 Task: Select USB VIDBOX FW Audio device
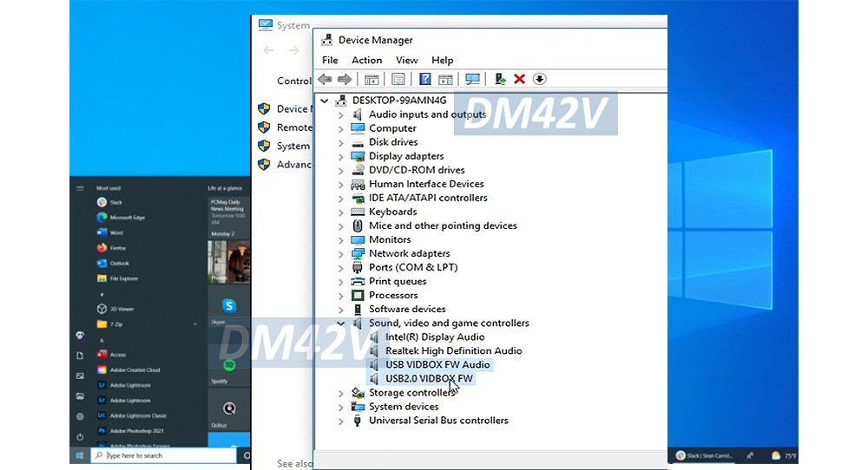pyautogui.click(x=437, y=365)
